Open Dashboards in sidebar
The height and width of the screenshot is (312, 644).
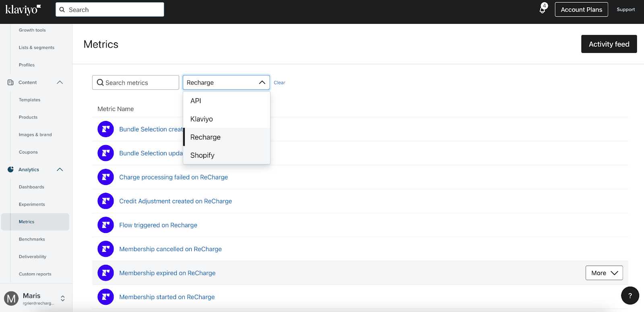31,187
